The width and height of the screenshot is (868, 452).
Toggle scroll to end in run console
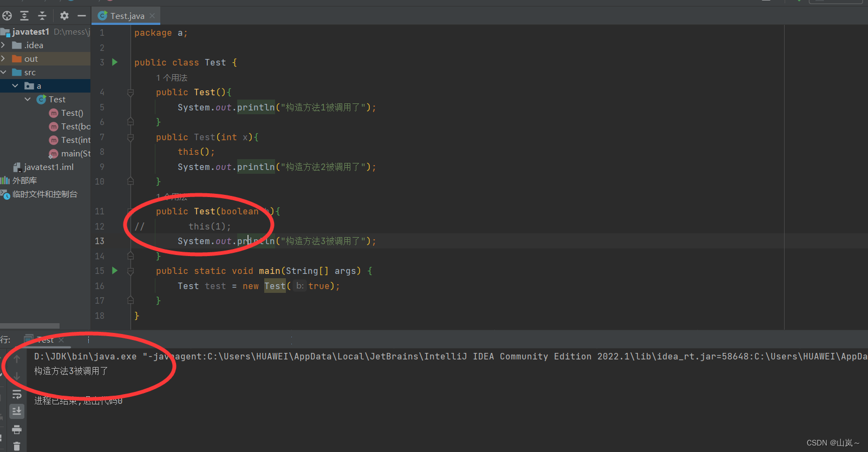[17, 411]
